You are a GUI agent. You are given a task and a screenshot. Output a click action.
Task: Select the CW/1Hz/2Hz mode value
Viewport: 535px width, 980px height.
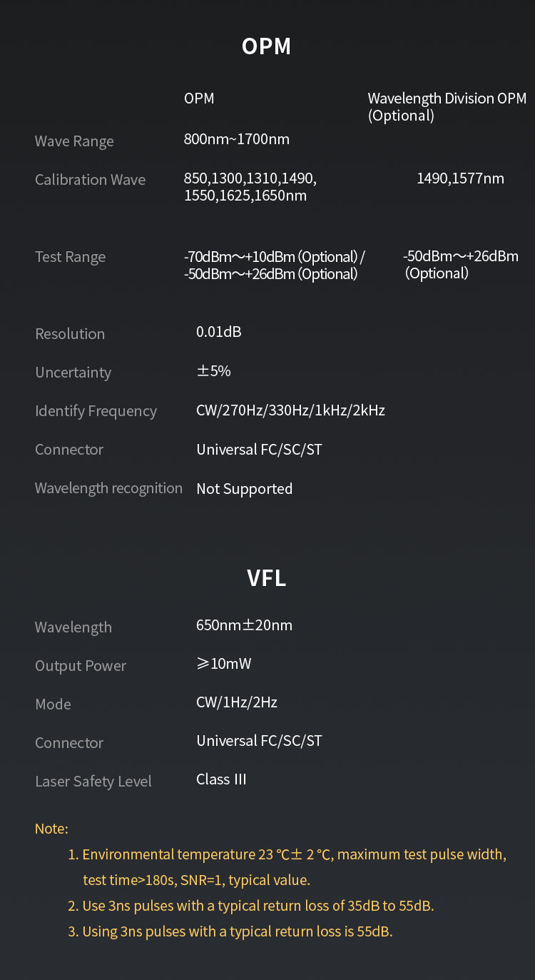(x=237, y=702)
